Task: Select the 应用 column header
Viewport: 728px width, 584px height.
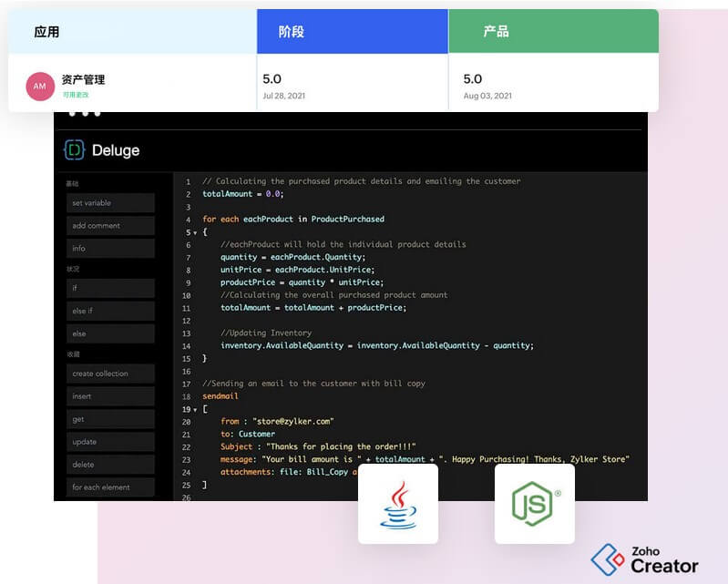Action: (132, 31)
